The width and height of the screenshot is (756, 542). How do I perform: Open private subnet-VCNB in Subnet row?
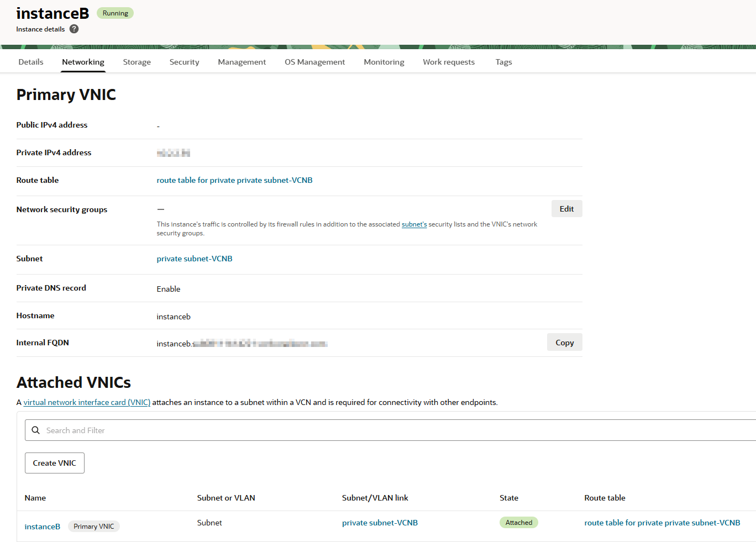tap(195, 259)
